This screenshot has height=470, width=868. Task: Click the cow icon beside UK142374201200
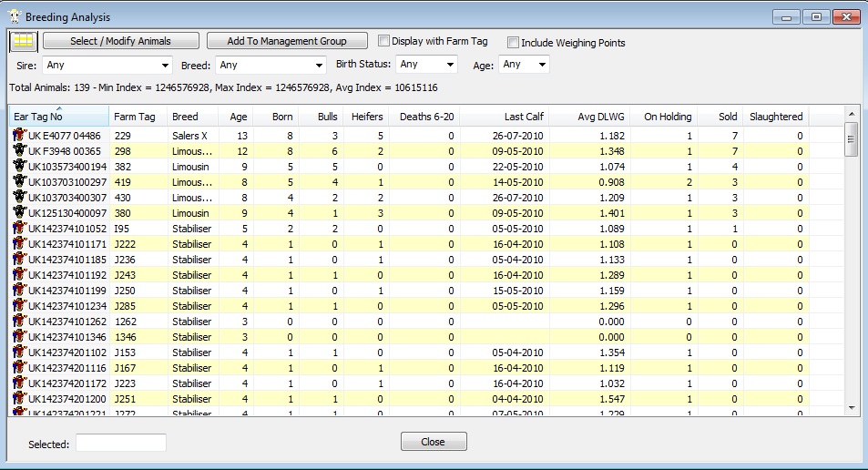(x=20, y=399)
